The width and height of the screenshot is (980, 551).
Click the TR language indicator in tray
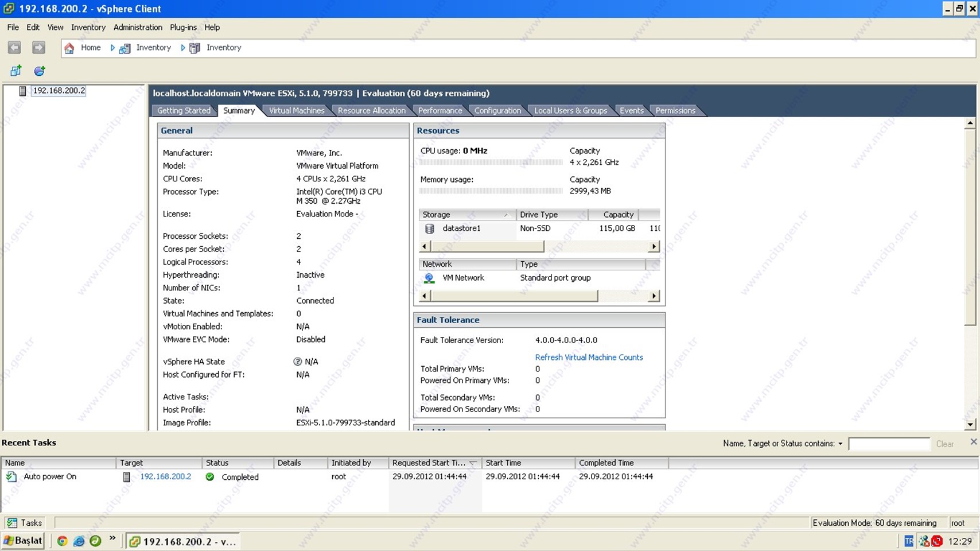click(908, 541)
